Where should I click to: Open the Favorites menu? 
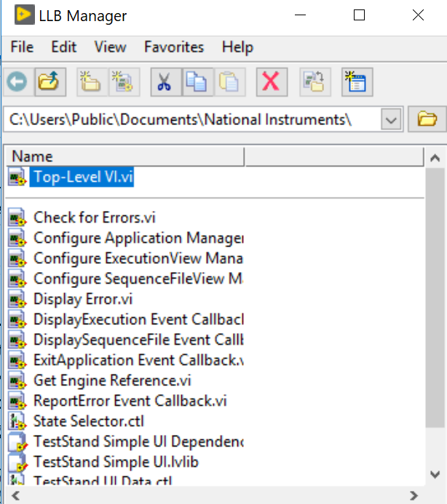(174, 47)
